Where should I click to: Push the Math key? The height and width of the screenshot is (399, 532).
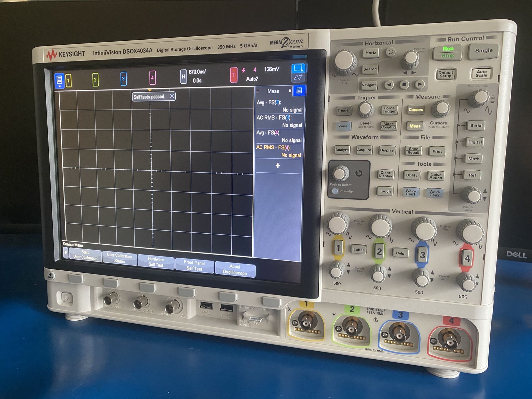[x=474, y=159]
